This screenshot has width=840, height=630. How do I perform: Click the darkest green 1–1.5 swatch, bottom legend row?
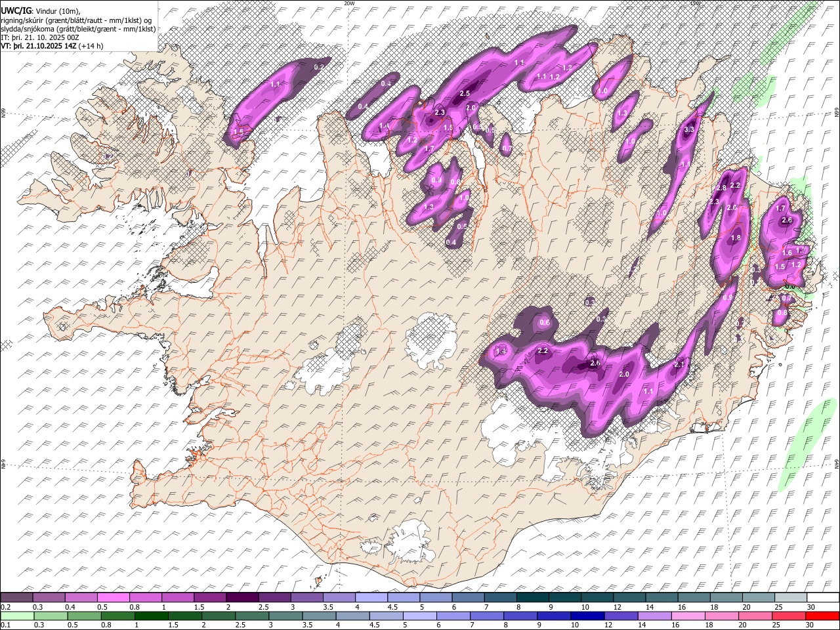152,616
